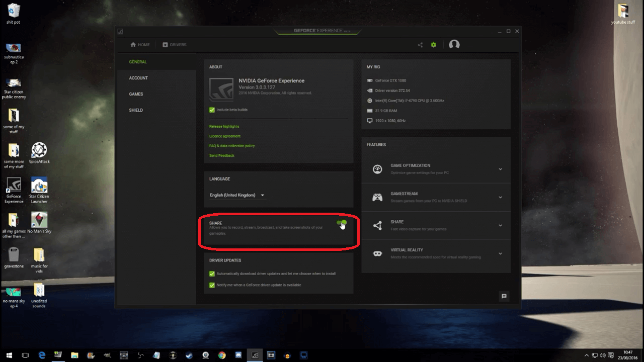
Task: Select gravestone desktop icon
Action: pos(14,257)
